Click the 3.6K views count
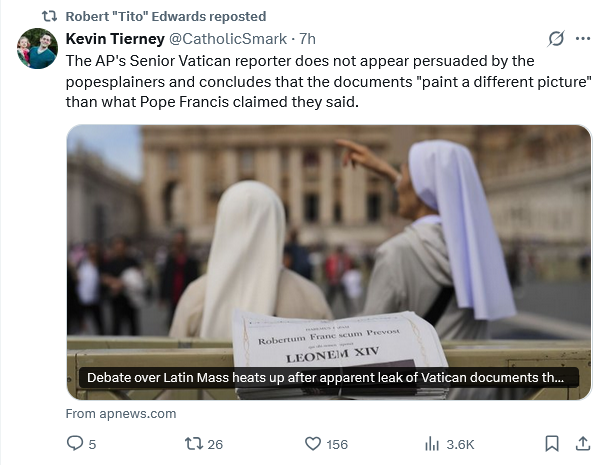 tap(459, 443)
